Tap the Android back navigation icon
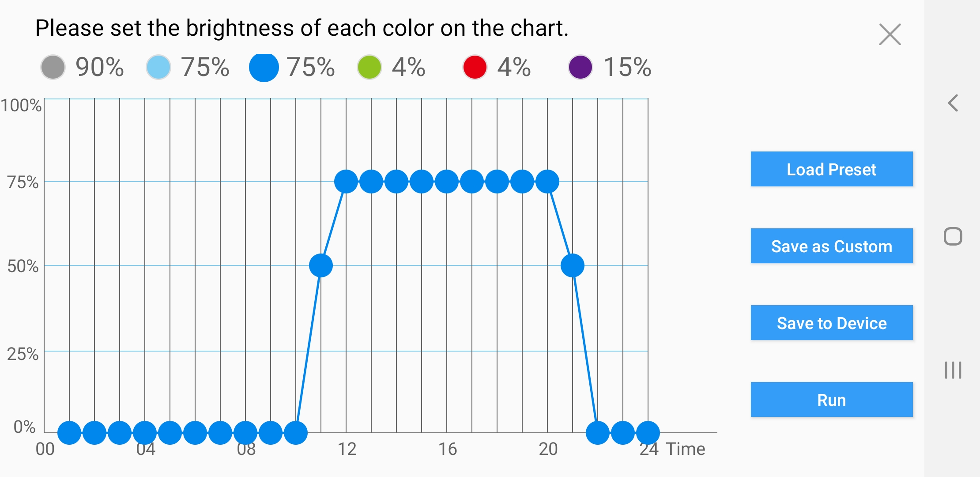980x477 pixels. tap(953, 103)
